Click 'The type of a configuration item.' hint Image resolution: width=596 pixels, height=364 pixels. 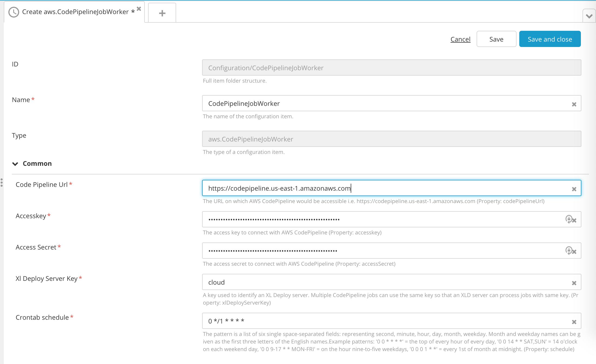pyautogui.click(x=244, y=152)
